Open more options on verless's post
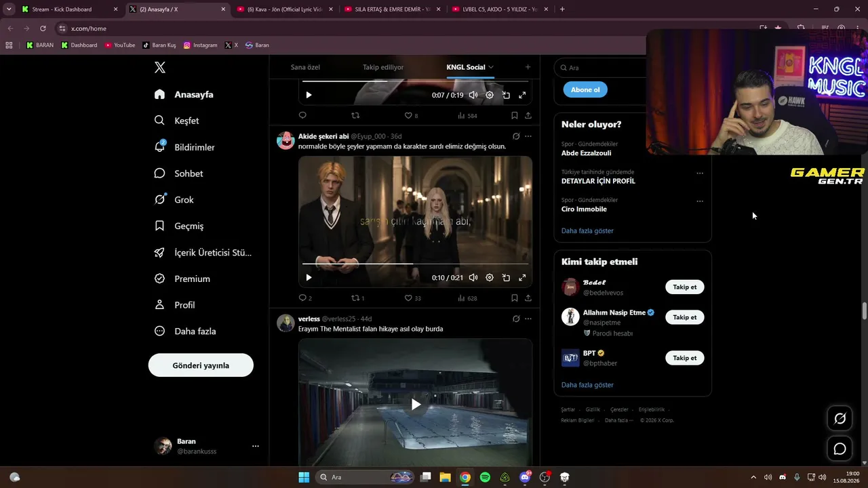The image size is (868, 488). [528, 319]
